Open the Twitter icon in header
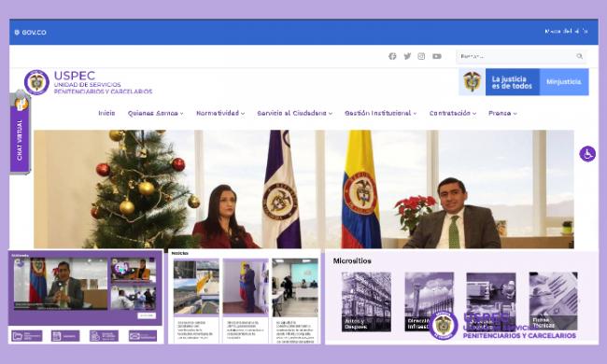 click(407, 56)
